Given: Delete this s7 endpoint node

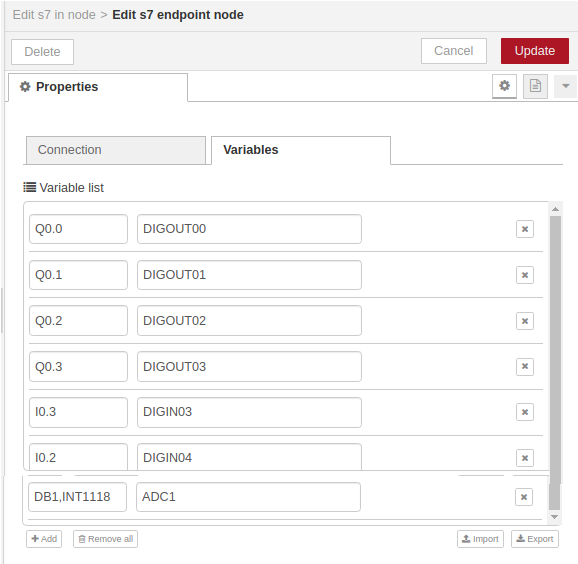Looking at the screenshot, I should click(x=42, y=52).
